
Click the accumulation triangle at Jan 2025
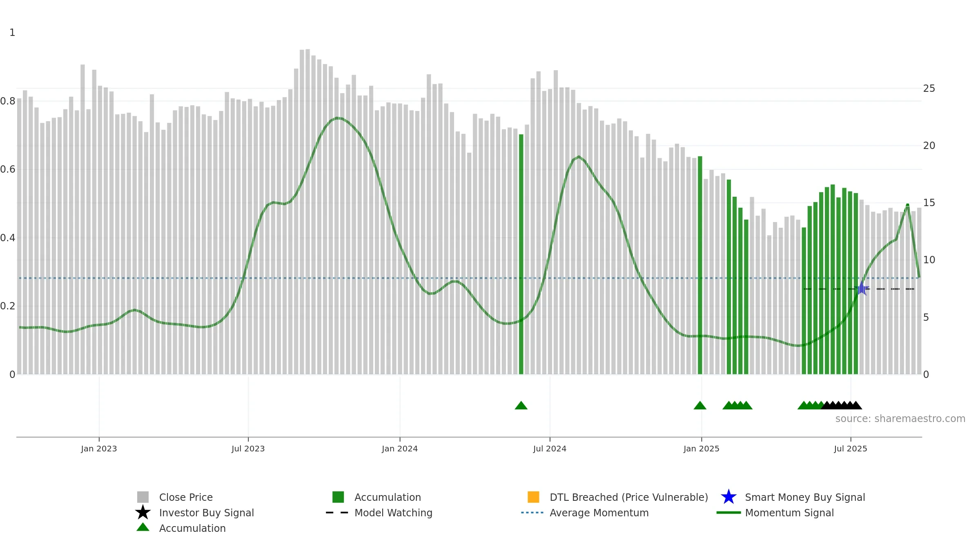tap(700, 405)
